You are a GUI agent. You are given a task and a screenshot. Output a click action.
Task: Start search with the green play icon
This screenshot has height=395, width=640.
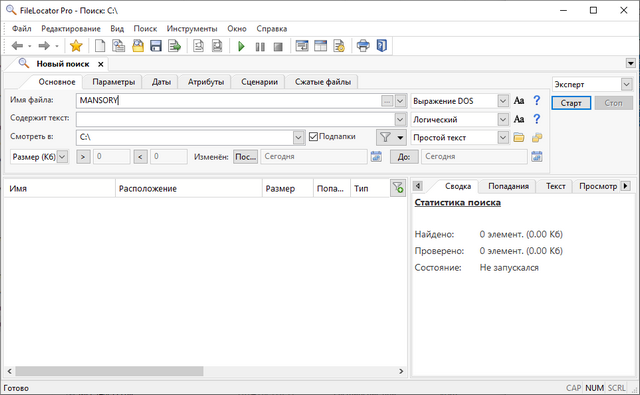click(241, 47)
